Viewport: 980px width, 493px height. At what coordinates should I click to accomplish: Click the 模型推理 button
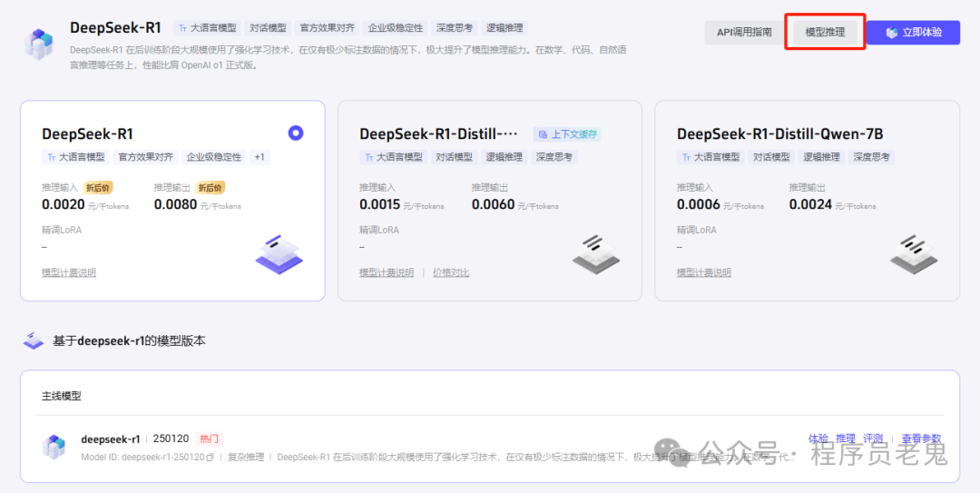pyautogui.click(x=825, y=33)
